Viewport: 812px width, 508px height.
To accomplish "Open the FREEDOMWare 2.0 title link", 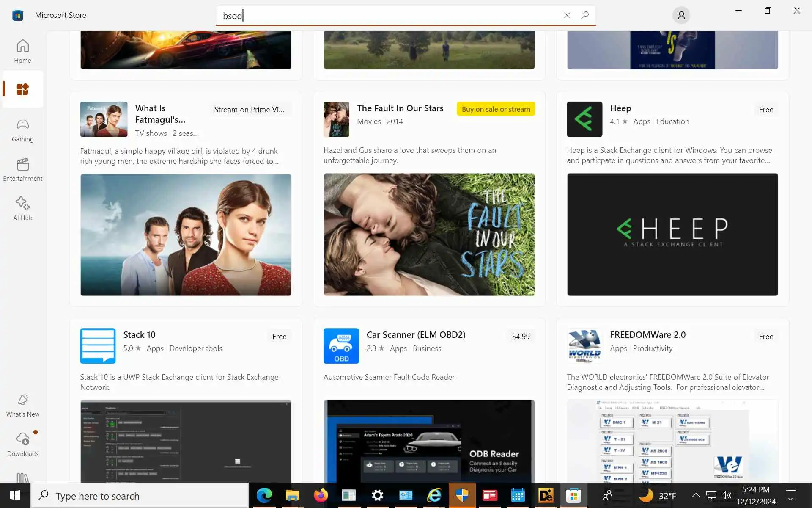I will [647, 334].
